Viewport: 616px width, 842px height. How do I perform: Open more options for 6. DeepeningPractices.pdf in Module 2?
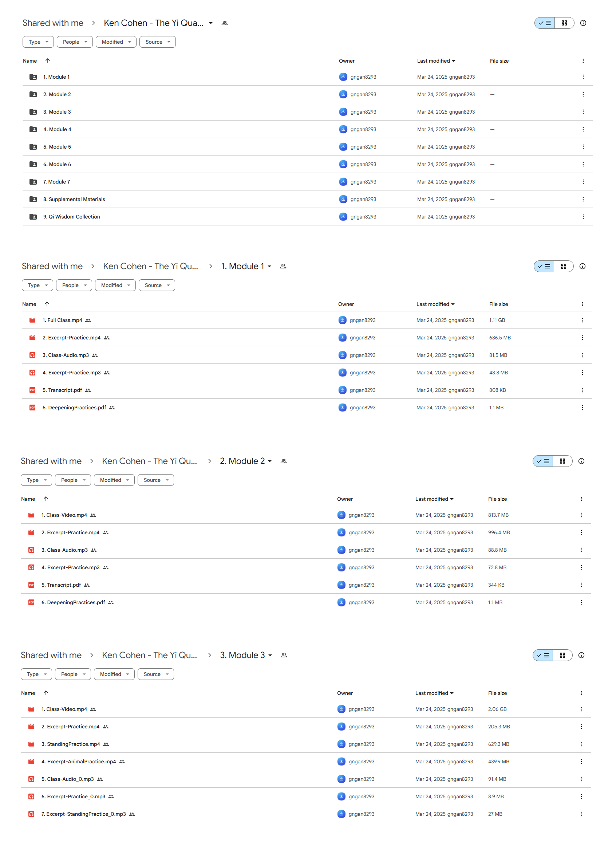click(581, 602)
